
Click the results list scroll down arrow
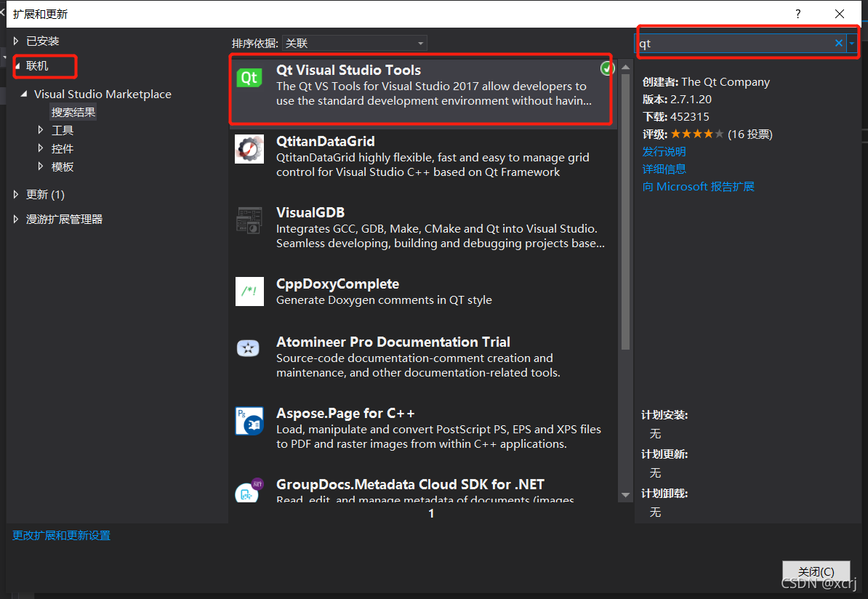(x=625, y=495)
